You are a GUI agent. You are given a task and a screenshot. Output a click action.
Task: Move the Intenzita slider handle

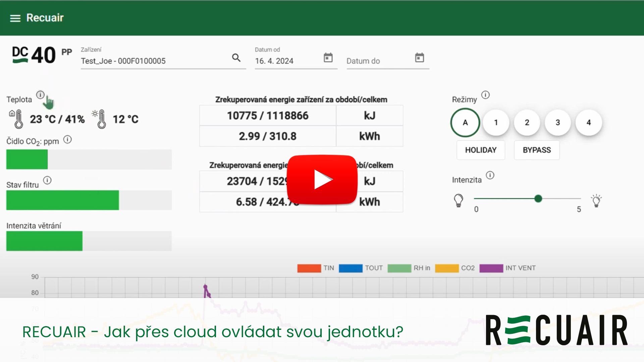(x=539, y=198)
